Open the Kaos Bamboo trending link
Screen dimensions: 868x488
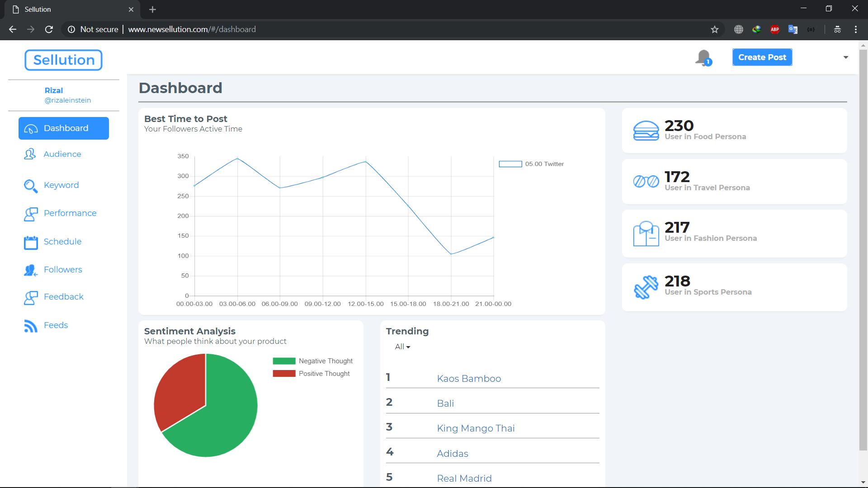469,379
